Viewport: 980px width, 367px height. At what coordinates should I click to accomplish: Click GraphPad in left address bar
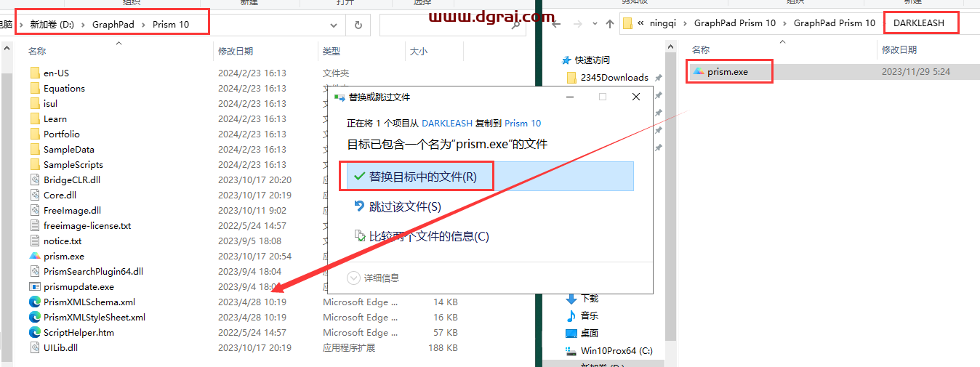point(113,24)
